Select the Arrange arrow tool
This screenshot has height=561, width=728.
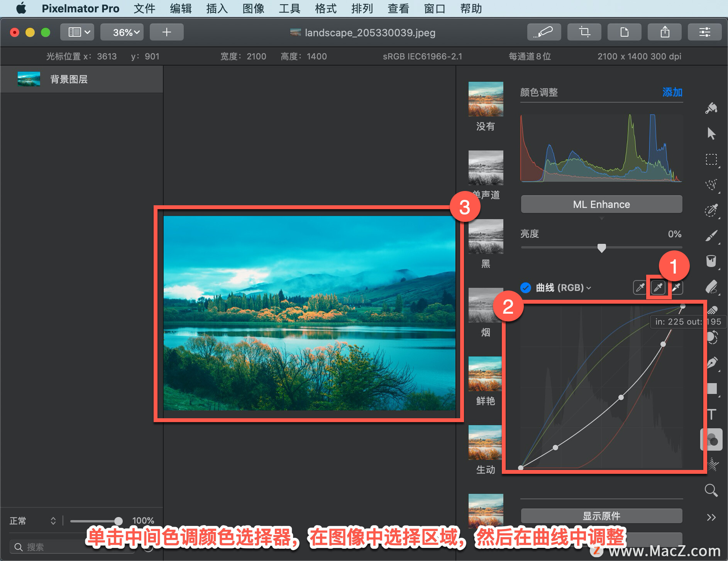click(x=711, y=133)
